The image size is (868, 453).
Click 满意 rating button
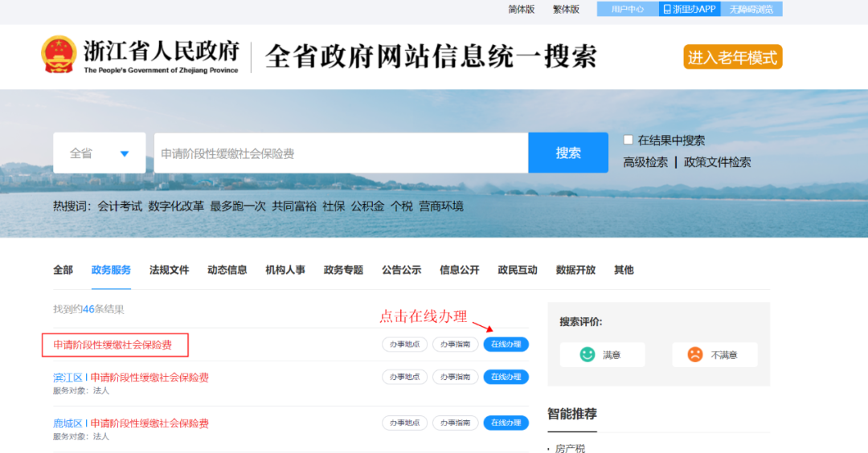(602, 354)
